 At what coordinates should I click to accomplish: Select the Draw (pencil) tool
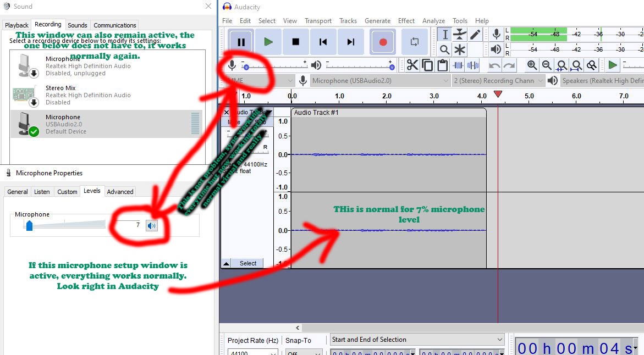tap(475, 35)
